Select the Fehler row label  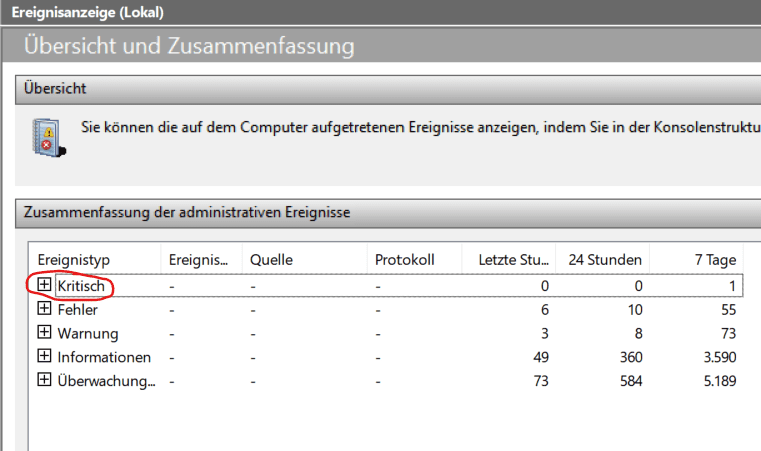78,309
